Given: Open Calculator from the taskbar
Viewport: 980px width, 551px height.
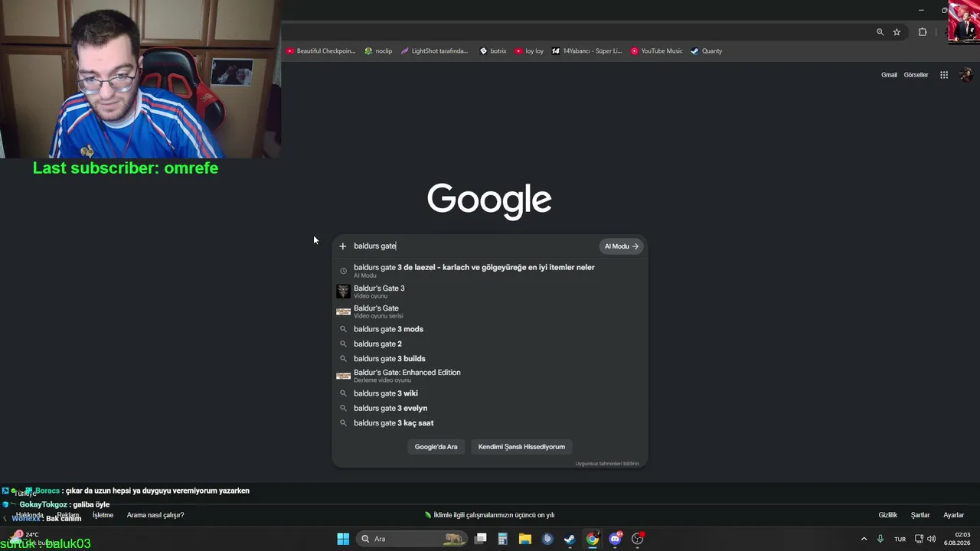Looking at the screenshot, I should coord(502,539).
